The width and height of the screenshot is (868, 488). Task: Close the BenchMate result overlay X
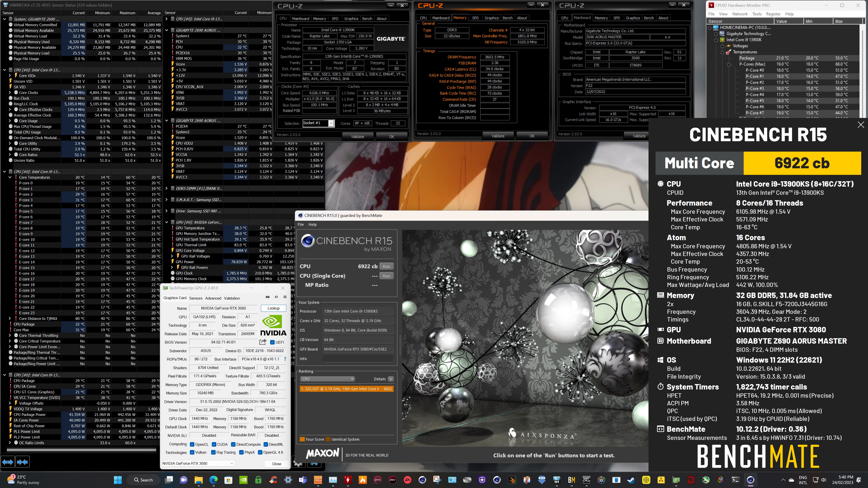point(861,125)
